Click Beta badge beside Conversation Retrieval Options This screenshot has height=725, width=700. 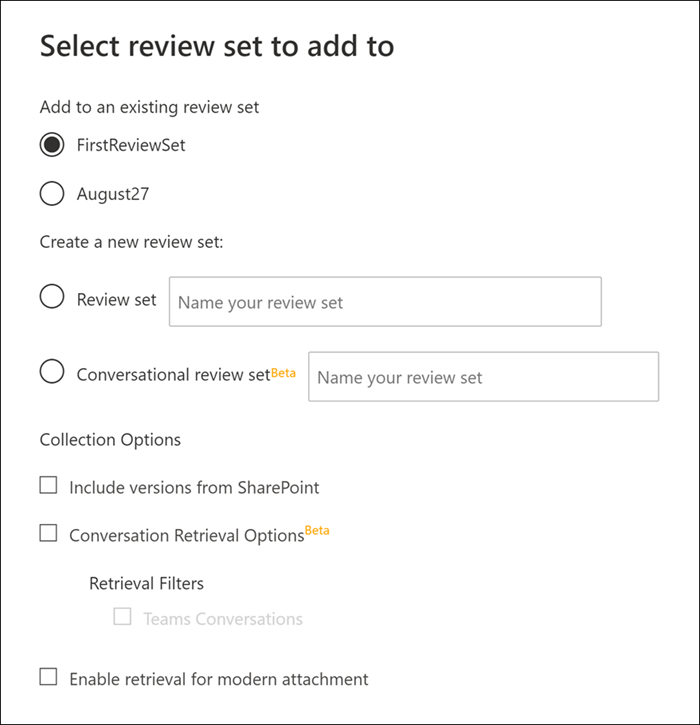(317, 531)
